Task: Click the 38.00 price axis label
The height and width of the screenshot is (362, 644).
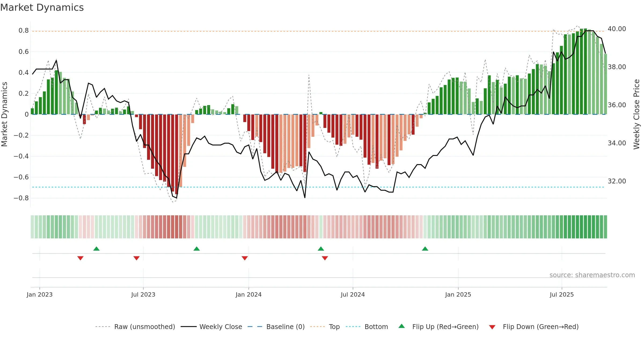Action: (617, 67)
